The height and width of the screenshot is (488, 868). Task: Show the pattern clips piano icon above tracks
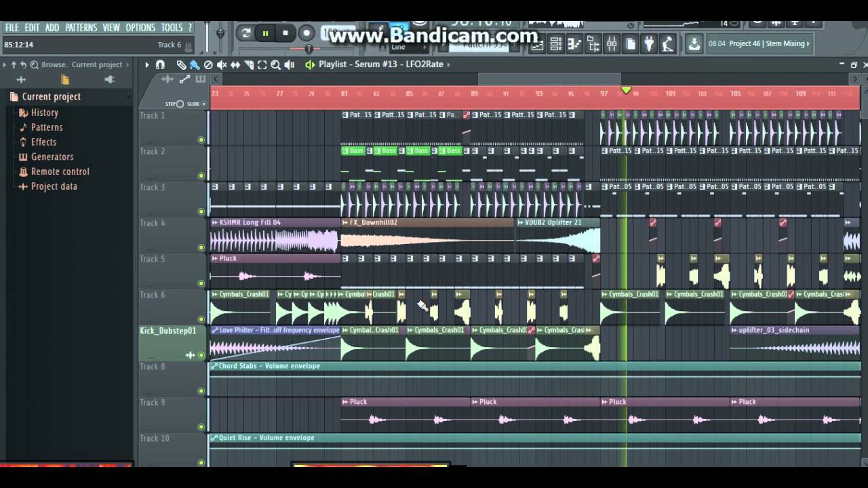pyautogui.click(x=200, y=79)
